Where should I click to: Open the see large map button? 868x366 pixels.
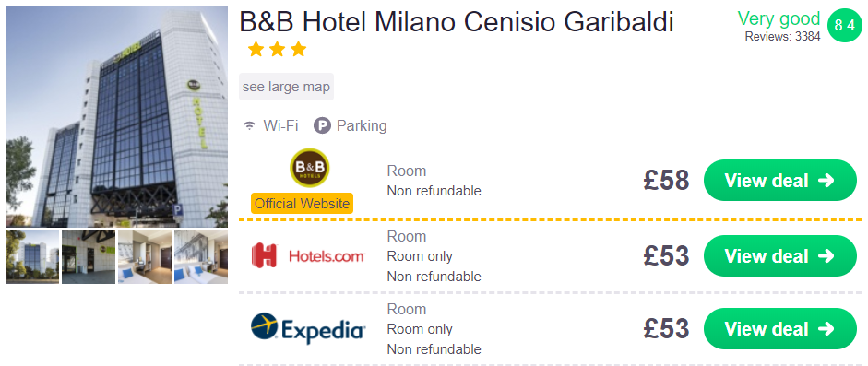[286, 87]
